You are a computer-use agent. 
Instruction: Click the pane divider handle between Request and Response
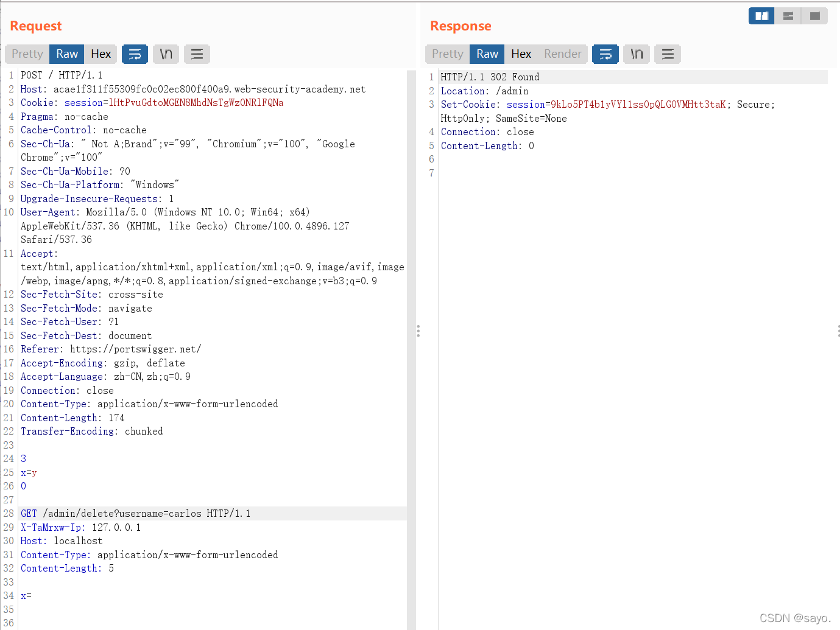tap(418, 331)
